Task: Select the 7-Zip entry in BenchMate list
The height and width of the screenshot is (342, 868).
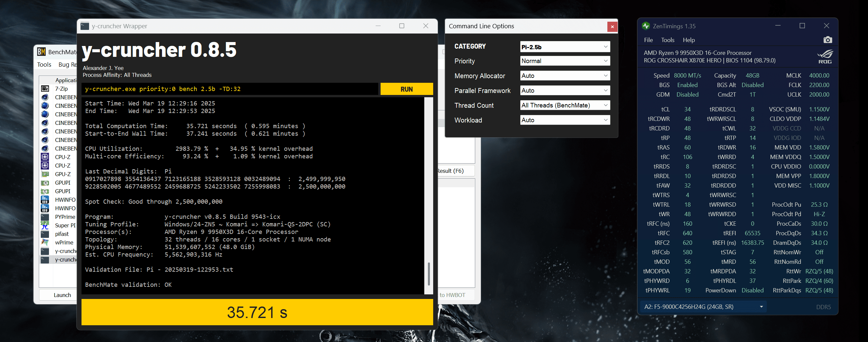Action: tap(59, 89)
